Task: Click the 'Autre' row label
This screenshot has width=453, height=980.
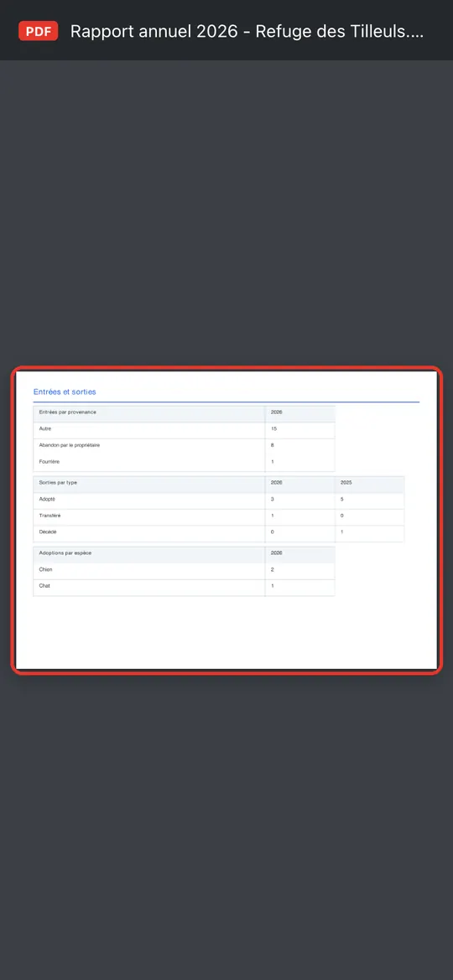Action: click(45, 428)
